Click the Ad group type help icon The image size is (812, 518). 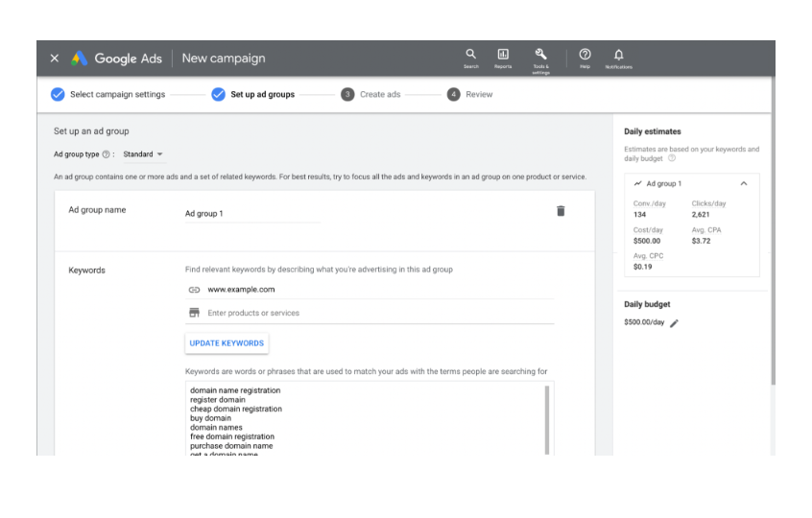coord(107,154)
